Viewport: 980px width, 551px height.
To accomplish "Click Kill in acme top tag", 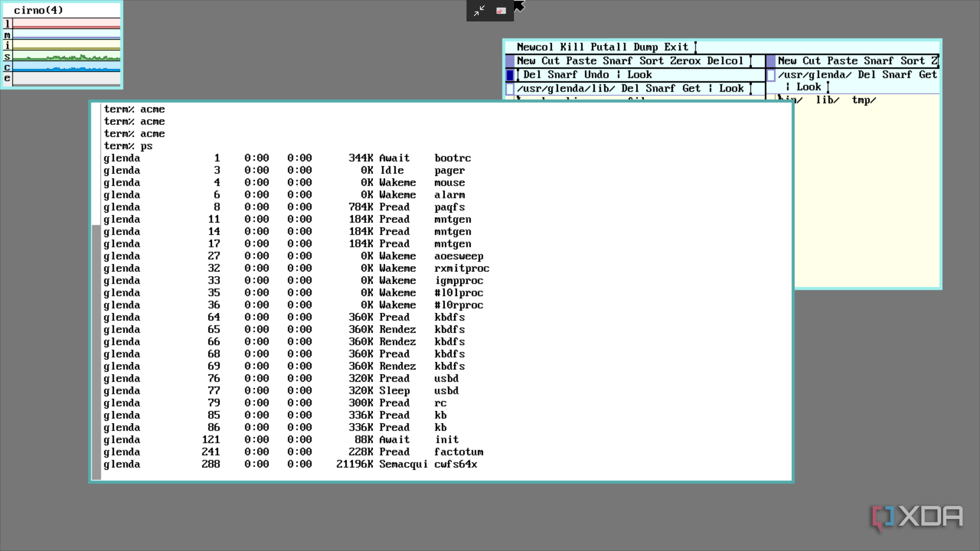I will click(572, 47).
